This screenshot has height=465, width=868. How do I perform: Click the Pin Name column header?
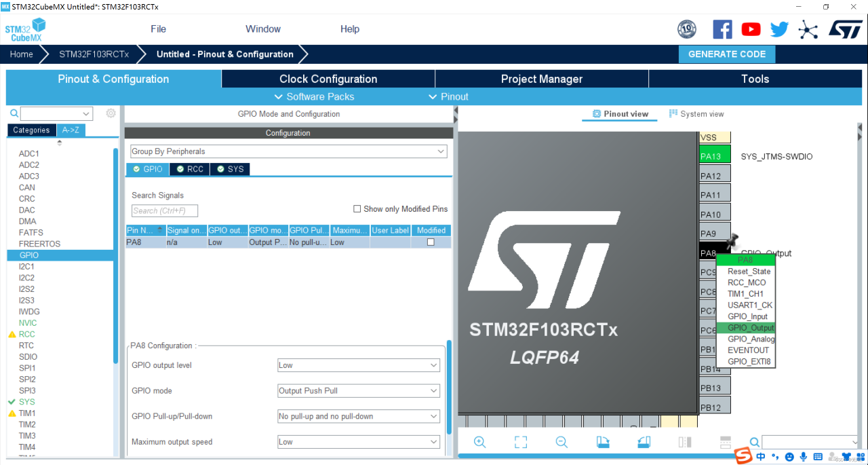pyautogui.click(x=146, y=230)
